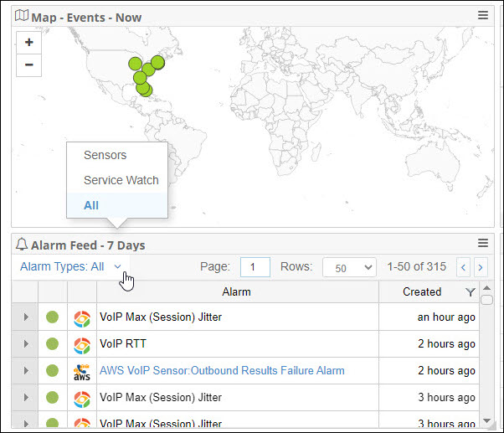504x433 pixels.
Task: Go to next page of alarms
Action: (x=481, y=267)
